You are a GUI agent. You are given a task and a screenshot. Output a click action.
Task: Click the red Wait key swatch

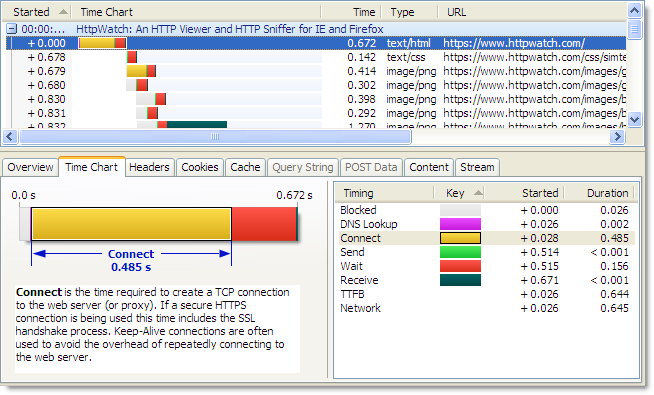coord(460,266)
